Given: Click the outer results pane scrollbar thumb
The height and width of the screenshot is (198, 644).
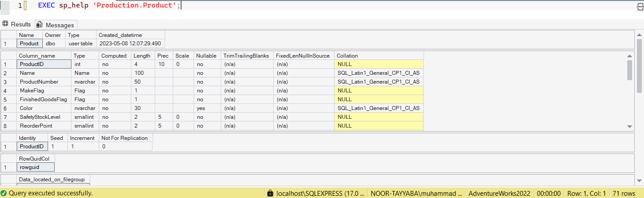Looking at the screenshot, I should click(x=640, y=66).
